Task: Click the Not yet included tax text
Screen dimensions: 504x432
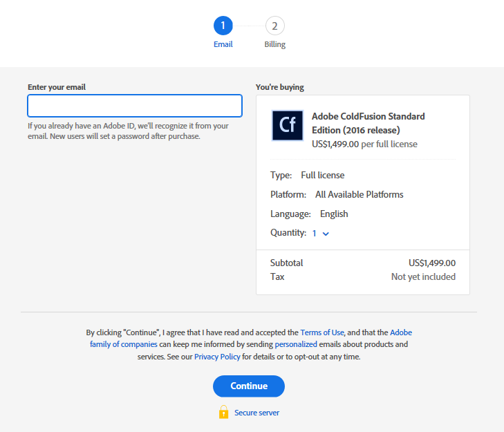Action: pos(423,276)
